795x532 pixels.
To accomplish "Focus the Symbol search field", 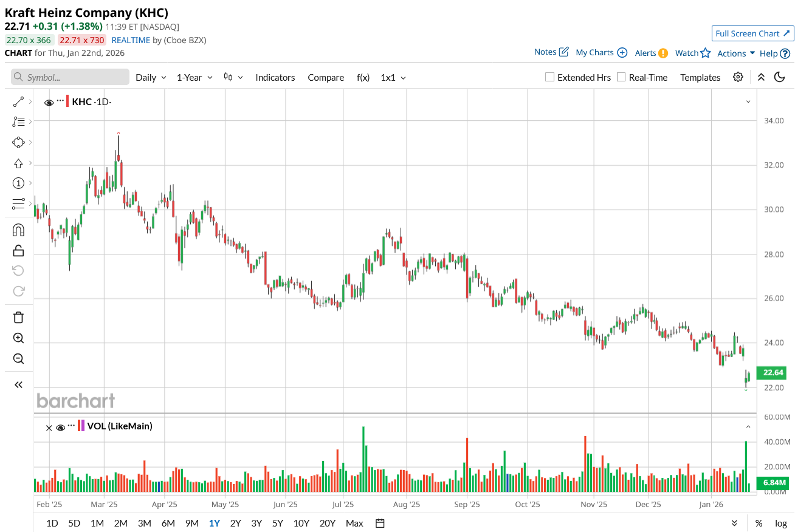I will [71, 77].
